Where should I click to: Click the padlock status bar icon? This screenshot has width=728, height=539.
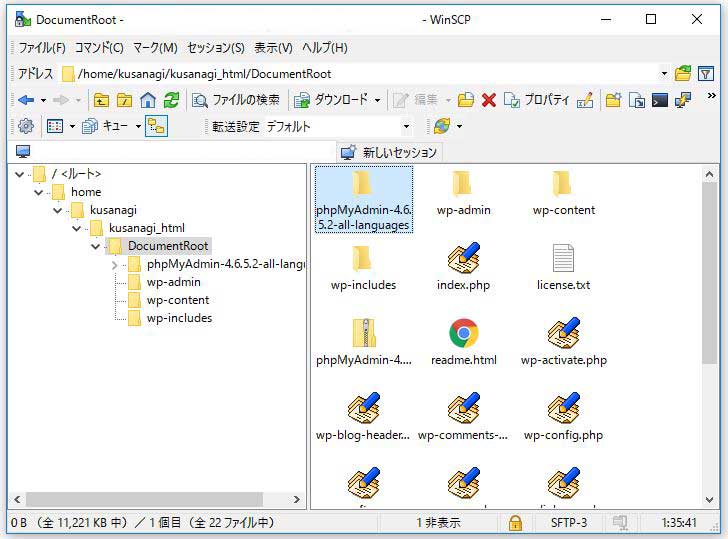(514, 523)
